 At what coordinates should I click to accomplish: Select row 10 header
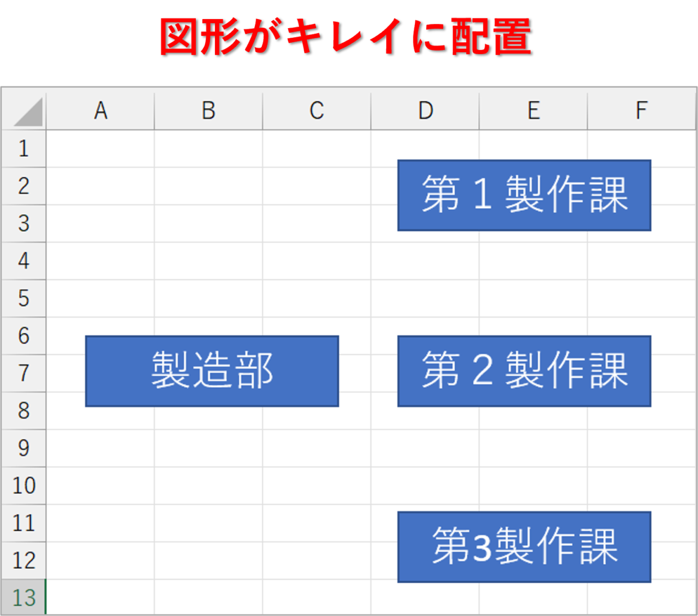(24, 485)
